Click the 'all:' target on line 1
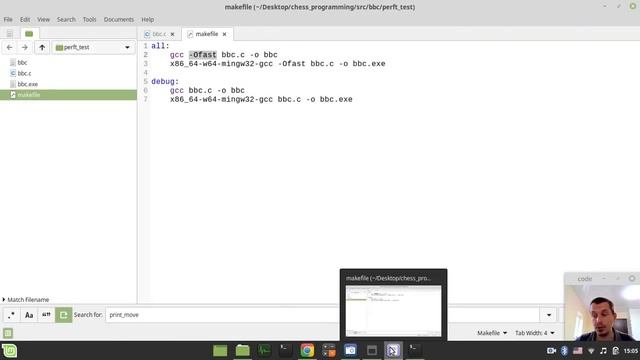 (160, 46)
